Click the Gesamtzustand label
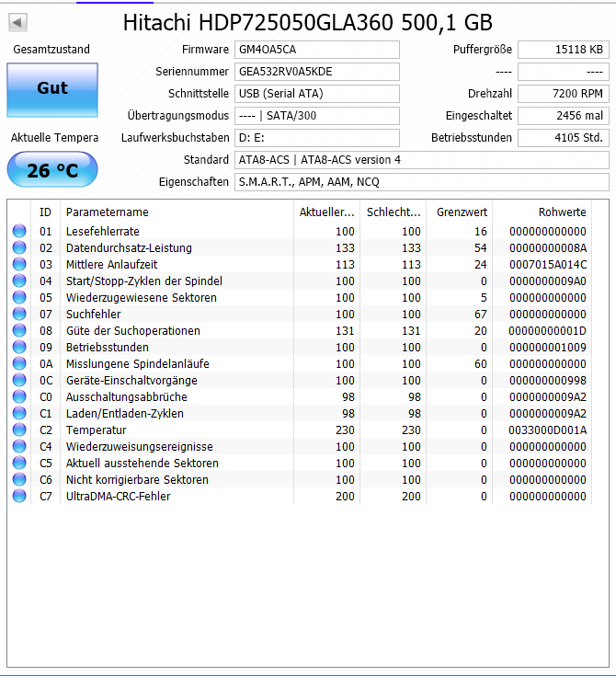This screenshot has width=616, height=676. [51, 50]
